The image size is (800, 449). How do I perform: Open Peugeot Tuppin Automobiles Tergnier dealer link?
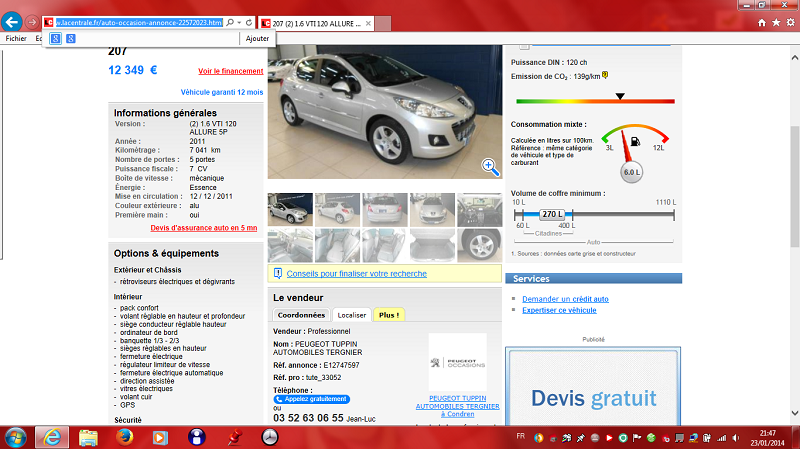(458, 406)
